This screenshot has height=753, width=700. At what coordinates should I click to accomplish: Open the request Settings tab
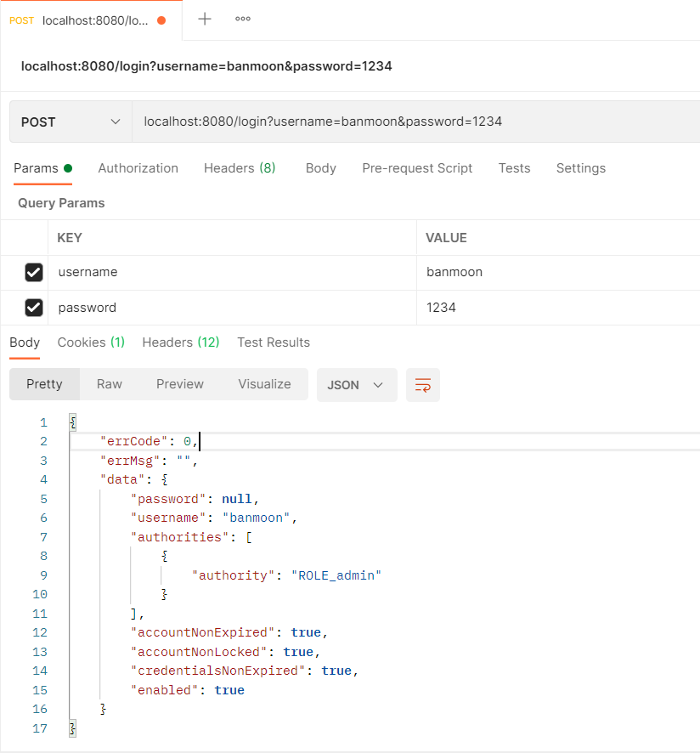pos(580,168)
